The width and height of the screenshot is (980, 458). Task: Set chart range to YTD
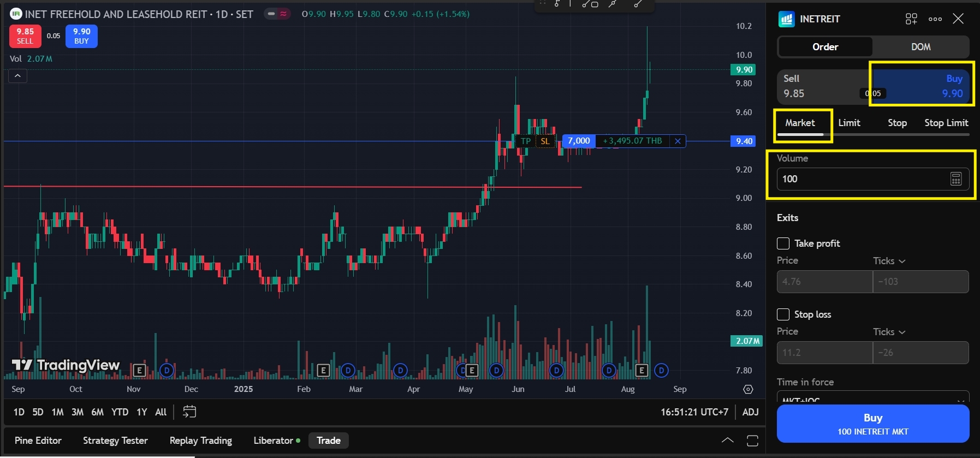(x=120, y=412)
